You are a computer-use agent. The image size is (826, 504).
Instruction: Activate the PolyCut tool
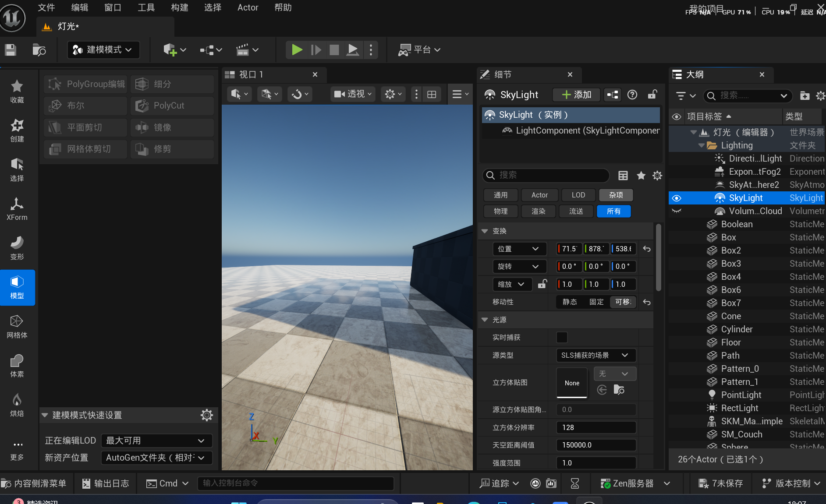172,106
